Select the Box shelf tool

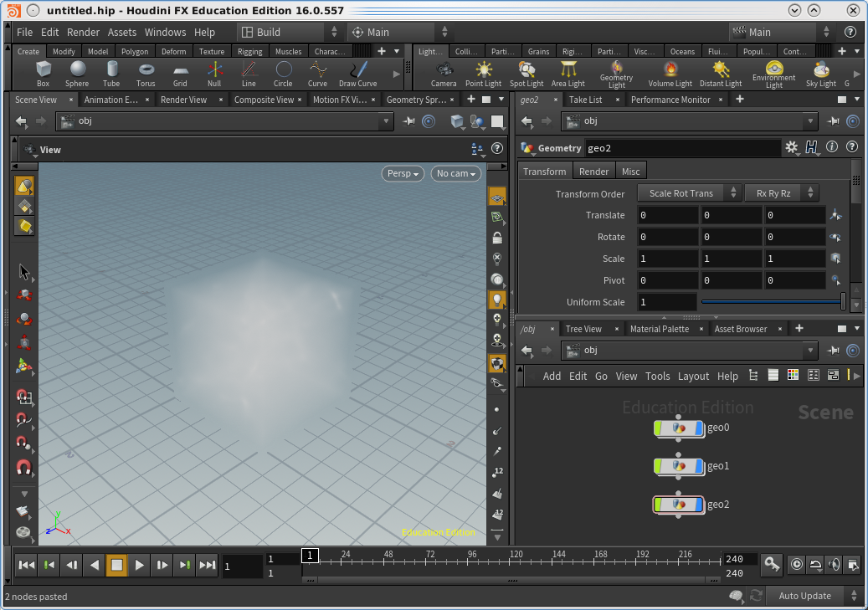43,72
